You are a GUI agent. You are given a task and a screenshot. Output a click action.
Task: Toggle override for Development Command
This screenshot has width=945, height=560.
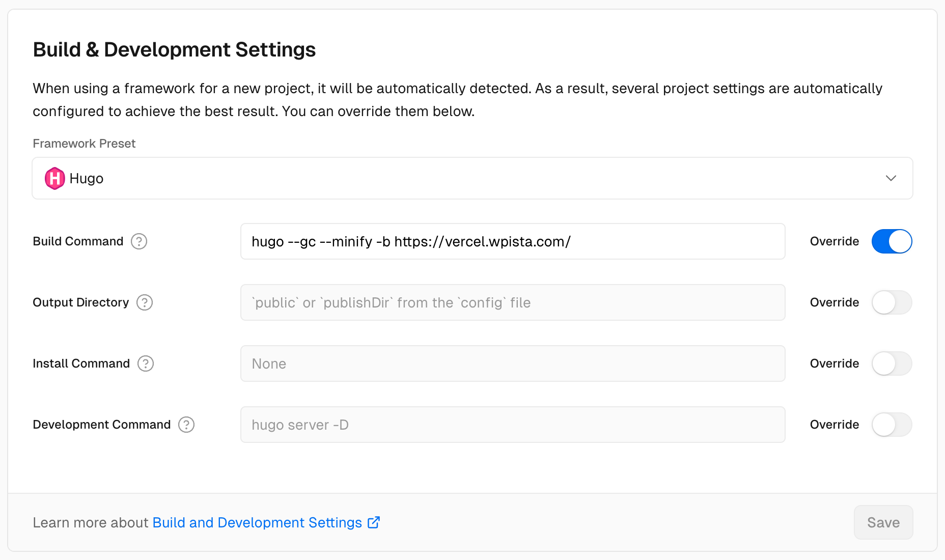892,425
